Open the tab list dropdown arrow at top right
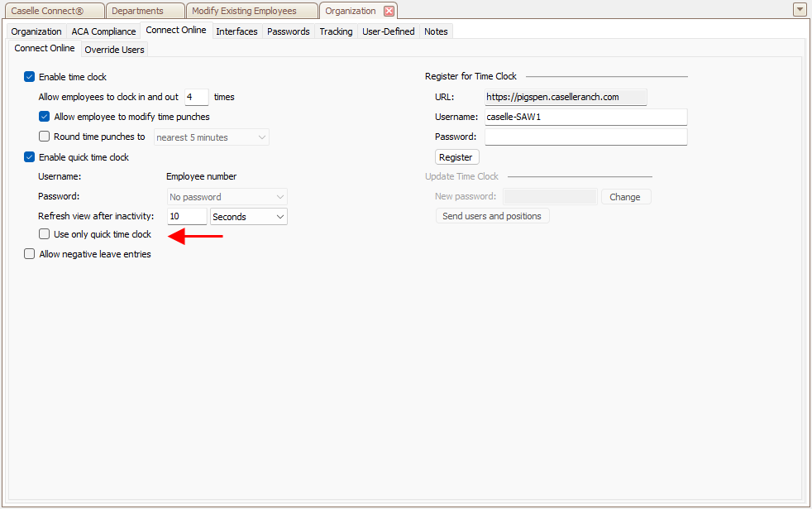812x509 pixels. 799,10
